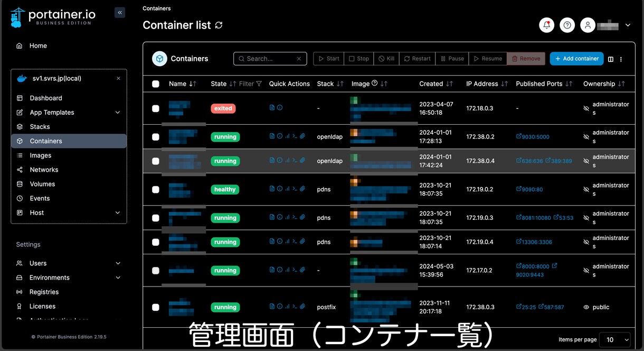Open the State column Filter
The width and height of the screenshot is (644, 351).
pyautogui.click(x=250, y=84)
